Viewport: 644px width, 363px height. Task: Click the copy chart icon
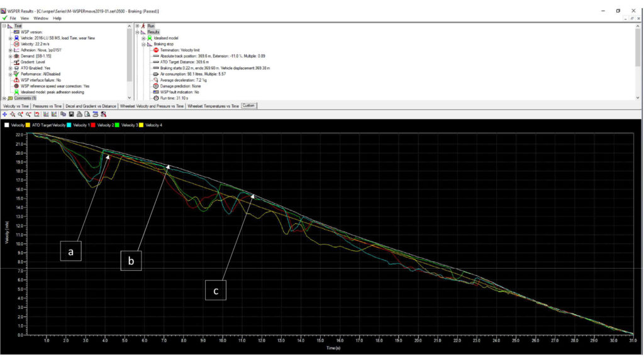(x=63, y=114)
